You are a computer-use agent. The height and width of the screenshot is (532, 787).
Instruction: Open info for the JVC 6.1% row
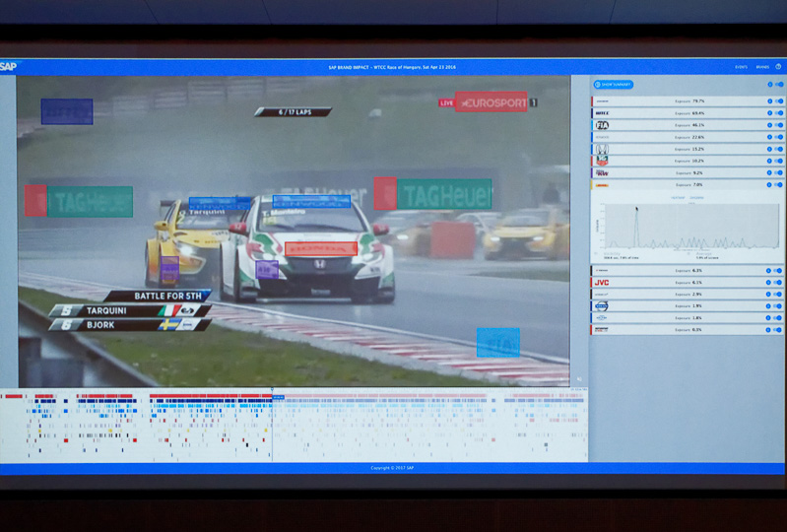[x=768, y=283]
